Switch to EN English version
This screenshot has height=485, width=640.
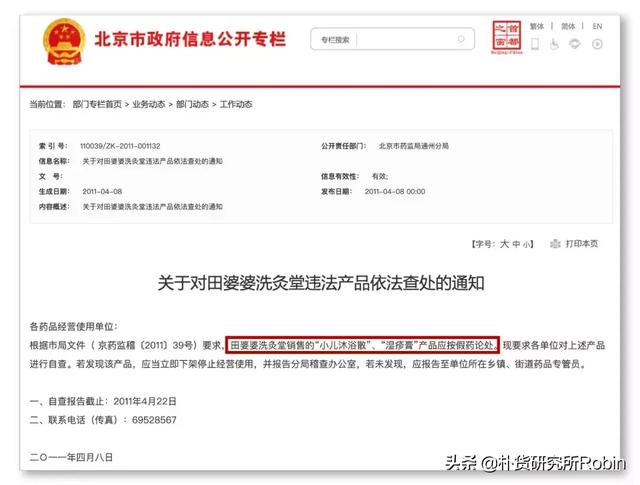(597, 27)
